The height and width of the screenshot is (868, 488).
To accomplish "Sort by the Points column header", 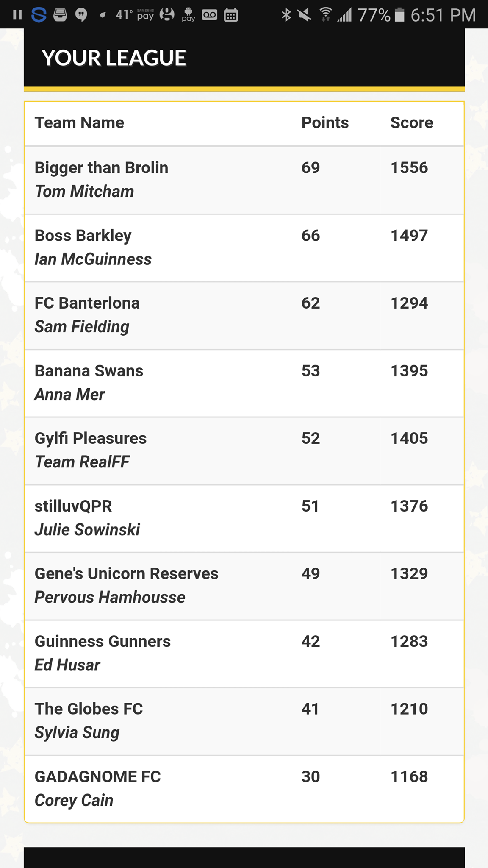I will tap(325, 123).
